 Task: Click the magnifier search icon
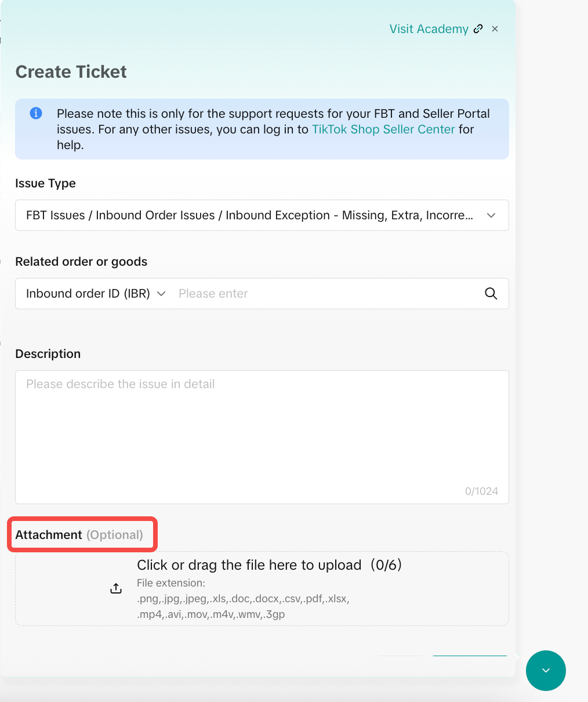click(x=491, y=294)
